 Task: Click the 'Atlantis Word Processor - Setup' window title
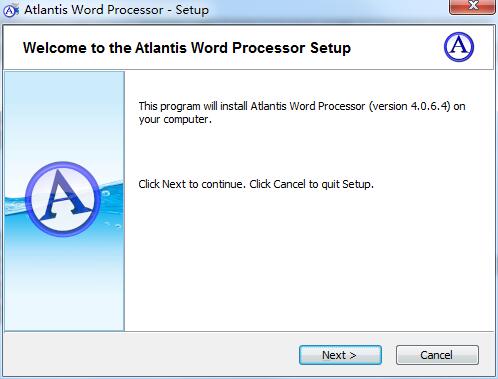(x=116, y=10)
